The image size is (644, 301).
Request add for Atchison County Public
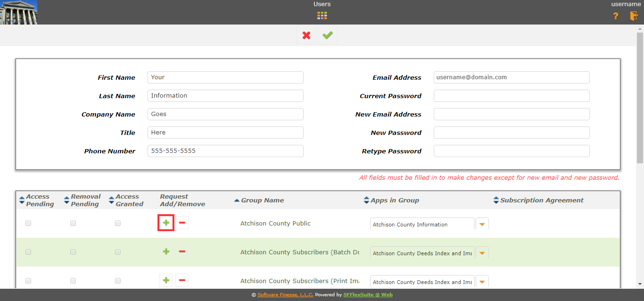coord(166,223)
